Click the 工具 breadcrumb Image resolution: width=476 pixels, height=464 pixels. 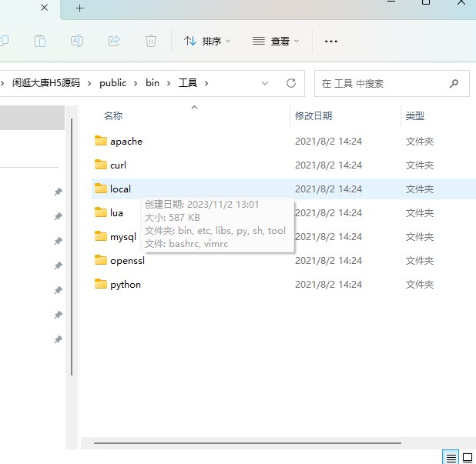click(188, 83)
